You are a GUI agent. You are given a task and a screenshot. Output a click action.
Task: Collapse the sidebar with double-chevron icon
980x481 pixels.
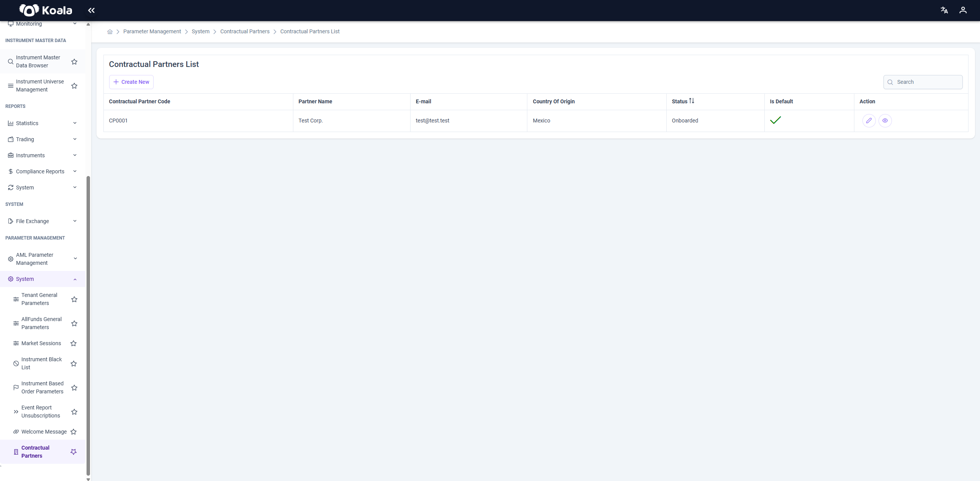[91, 10]
